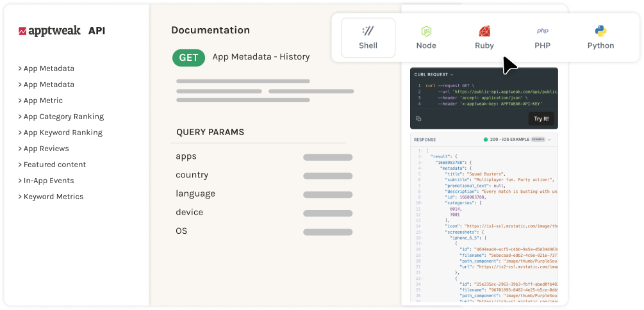Viewport: 644px width, 310px height.
Task: Copy the cURL request with the copy icon
Action: (418, 118)
